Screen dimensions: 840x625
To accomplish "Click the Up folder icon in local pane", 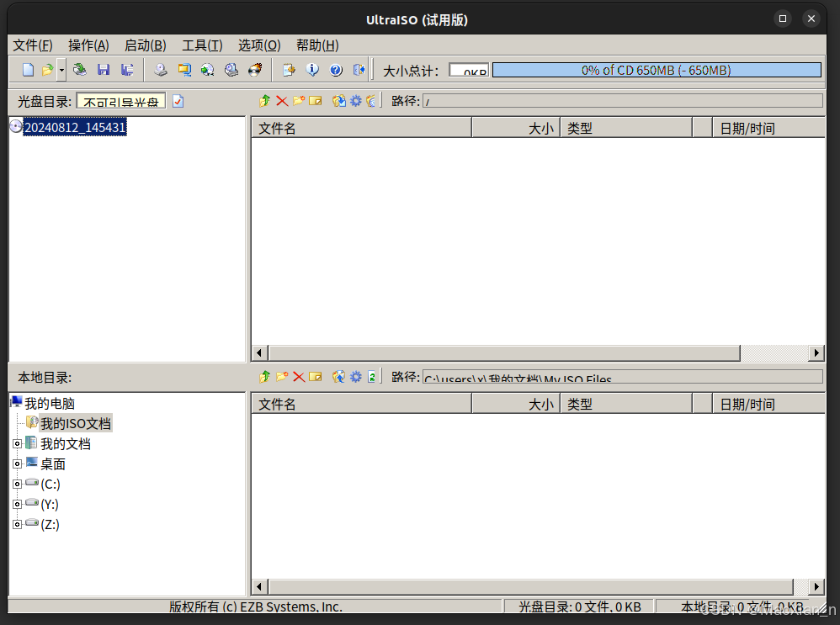I will click(264, 377).
